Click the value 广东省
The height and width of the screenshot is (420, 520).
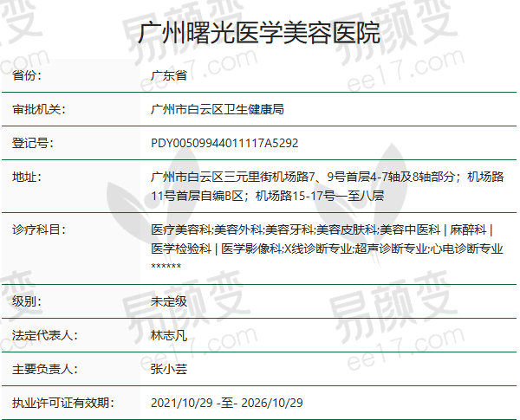(169, 75)
